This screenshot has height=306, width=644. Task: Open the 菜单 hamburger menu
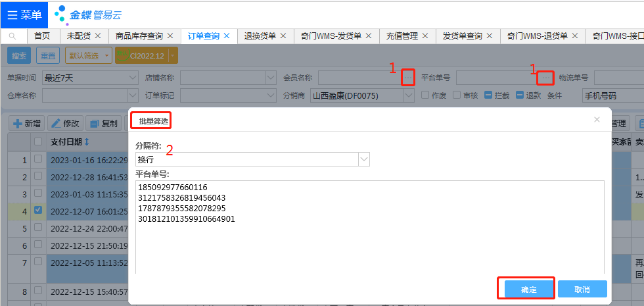point(24,14)
